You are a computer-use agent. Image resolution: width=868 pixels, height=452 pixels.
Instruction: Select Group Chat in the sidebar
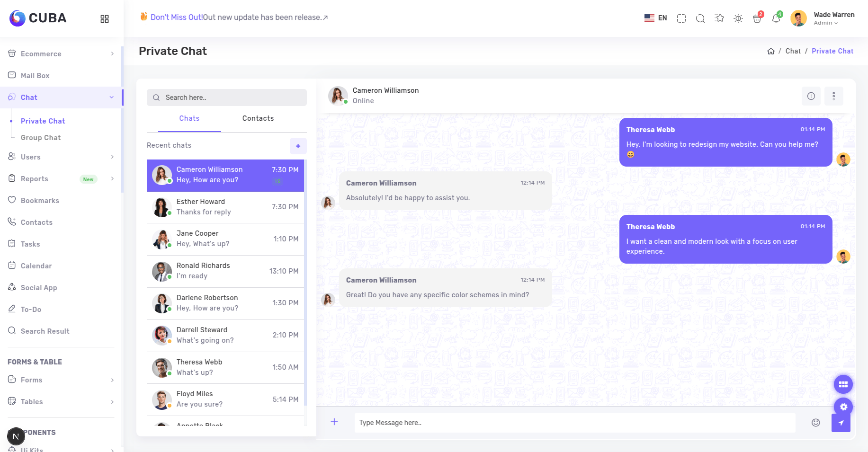(x=41, y=138)
